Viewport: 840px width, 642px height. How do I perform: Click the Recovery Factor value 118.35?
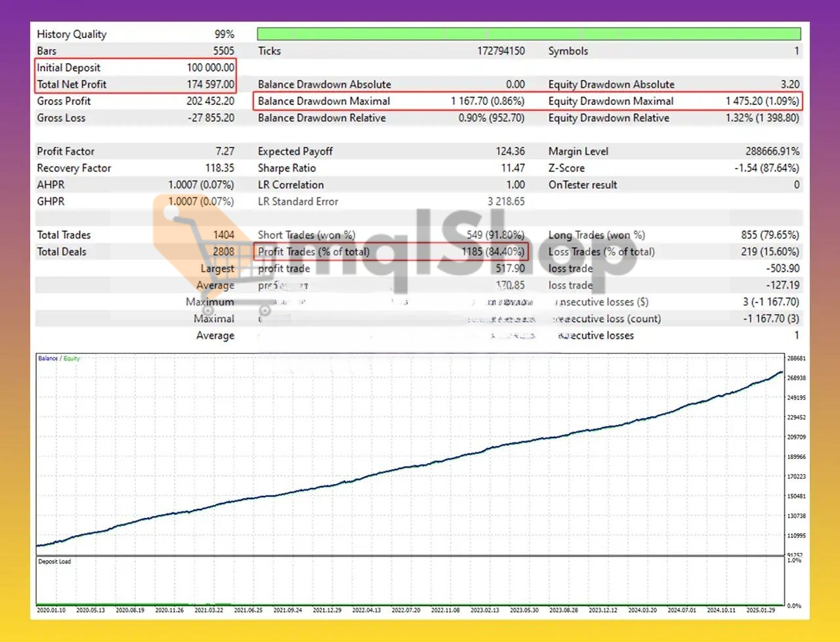(x=219, y=168)
